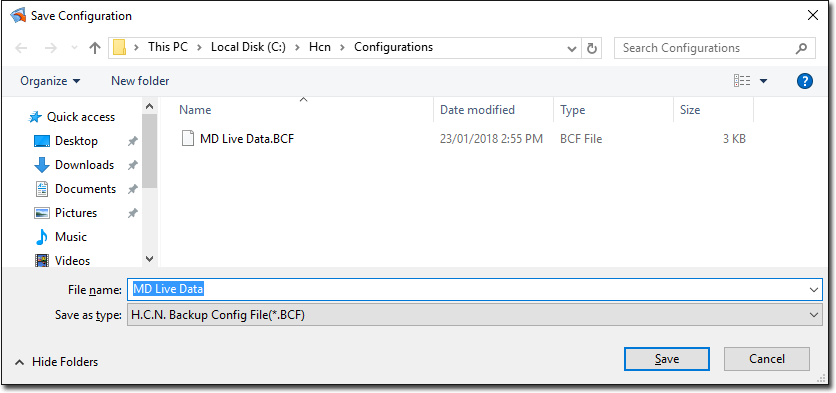Select the MD Live Data.BCF file icon
This screenshot has width=836, height=393.
point(188,139)
